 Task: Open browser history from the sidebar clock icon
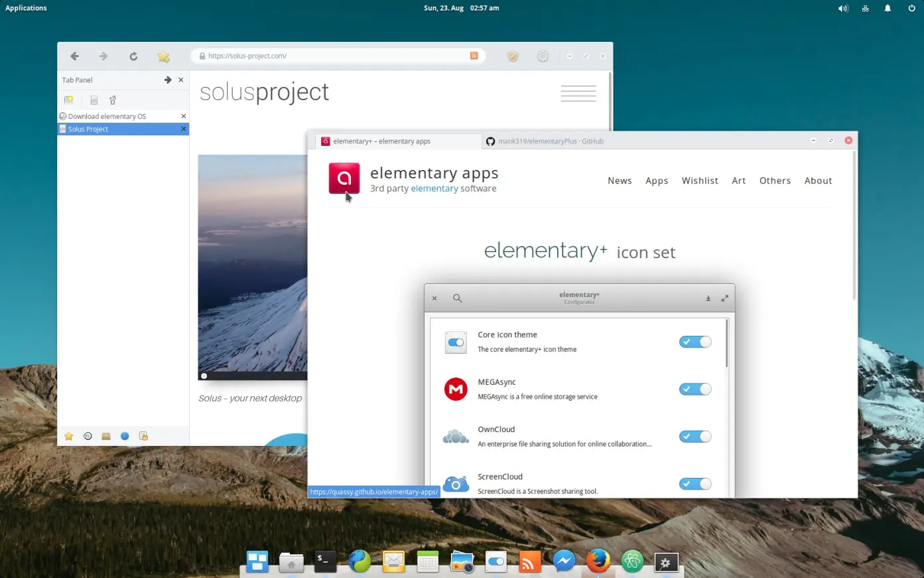click(87, 436)
